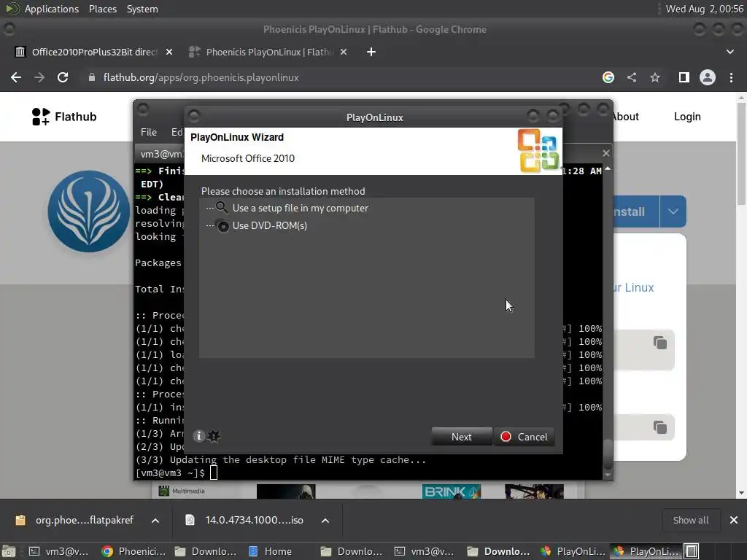
Task: Click the Flathub logo
Action: pyautogui.click(x=64, y=117)
